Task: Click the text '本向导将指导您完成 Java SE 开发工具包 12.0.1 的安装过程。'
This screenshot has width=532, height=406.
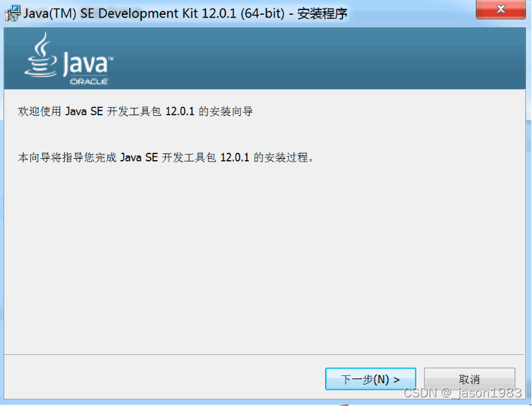Action: (166, 157)
